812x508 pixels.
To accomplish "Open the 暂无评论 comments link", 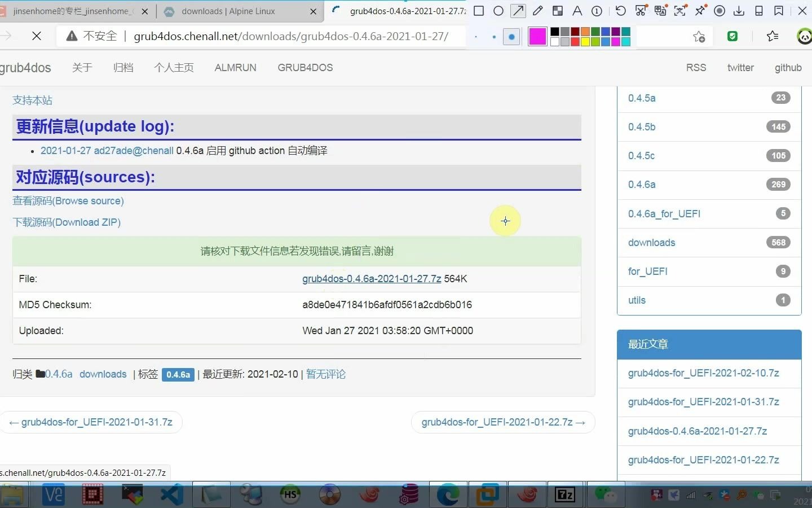I will tap(326, 374).
